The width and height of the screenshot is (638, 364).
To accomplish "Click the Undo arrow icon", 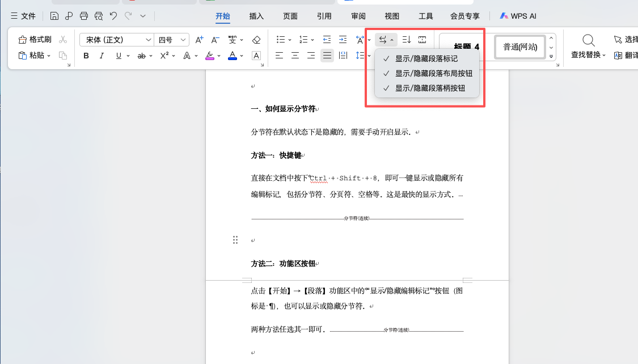I will [113, 16].
